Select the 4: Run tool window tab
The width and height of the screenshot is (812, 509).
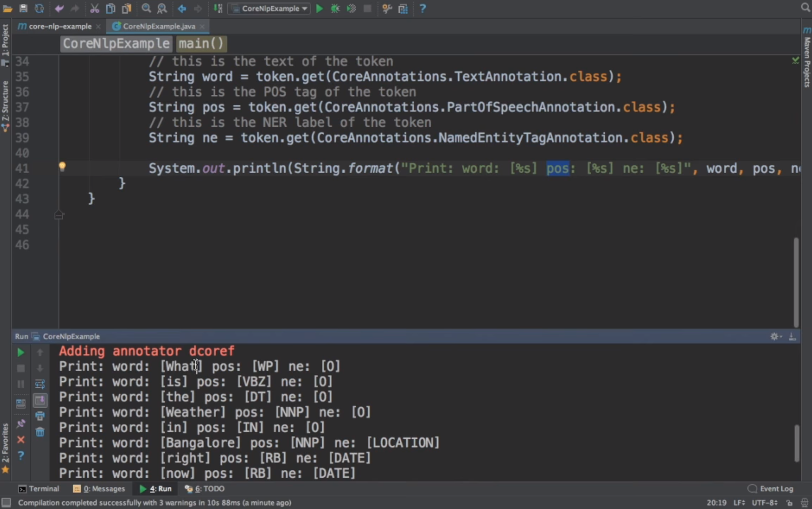(156, 489)
